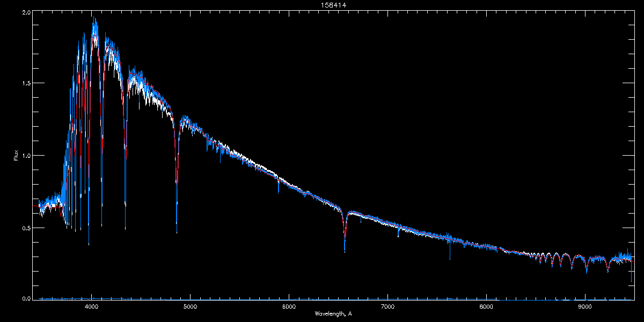Click the plot title 158414

333,5
